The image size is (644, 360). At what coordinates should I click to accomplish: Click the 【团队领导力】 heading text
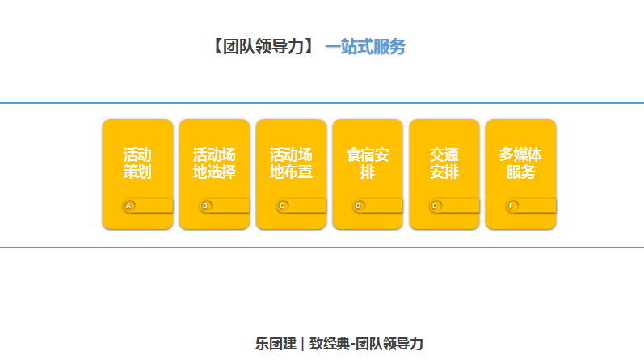coord(263,47)
